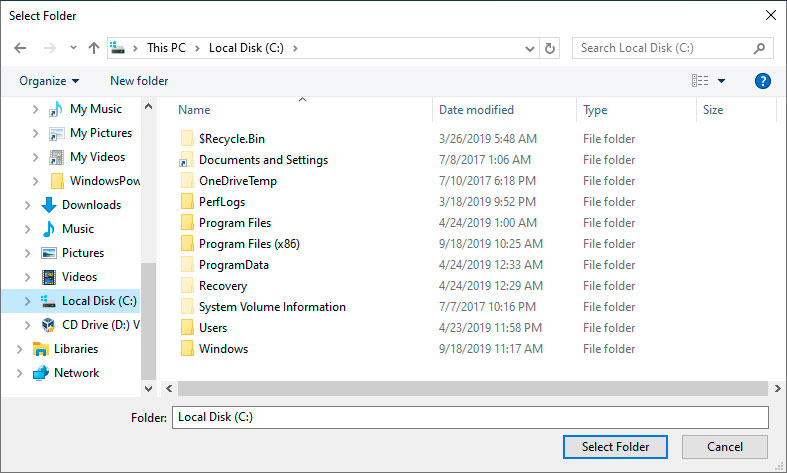787x473 pixels.
Task: Open the view options dropdown arrow
Action: click(722, 81)
